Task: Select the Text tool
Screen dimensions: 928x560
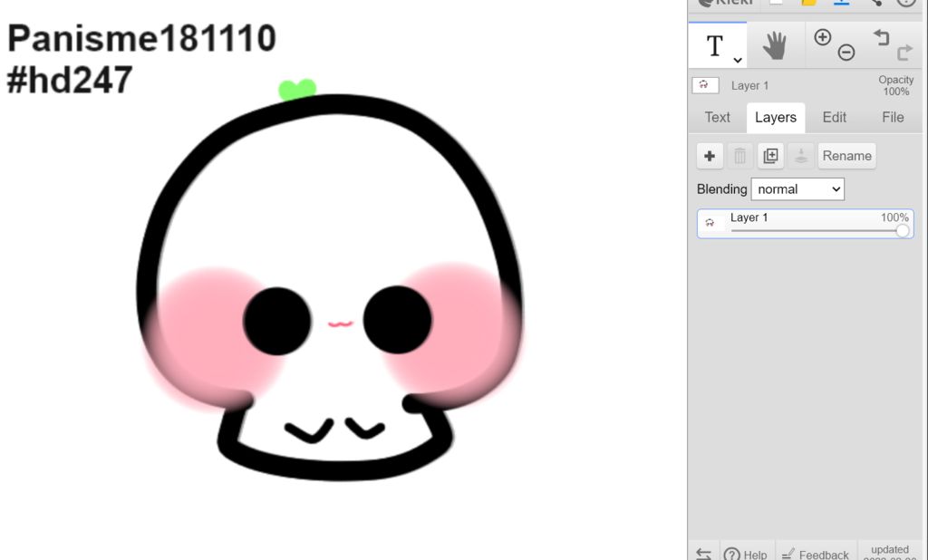Action: point(717,45)
